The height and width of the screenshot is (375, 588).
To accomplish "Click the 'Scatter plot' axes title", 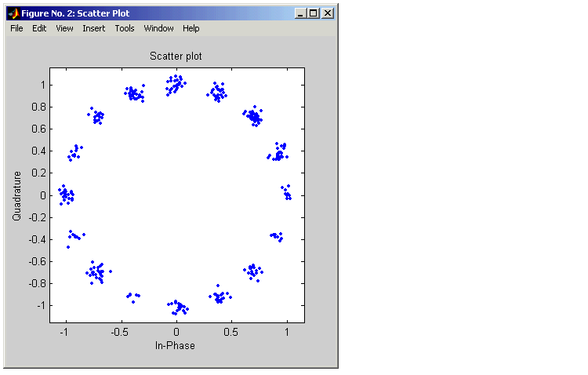I will coord(176,56).
